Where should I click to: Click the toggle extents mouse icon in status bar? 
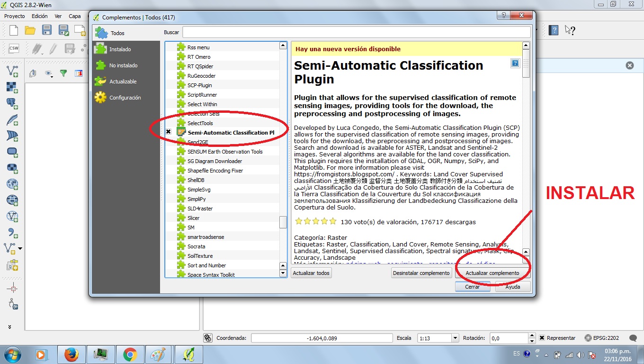pos(207,338)
